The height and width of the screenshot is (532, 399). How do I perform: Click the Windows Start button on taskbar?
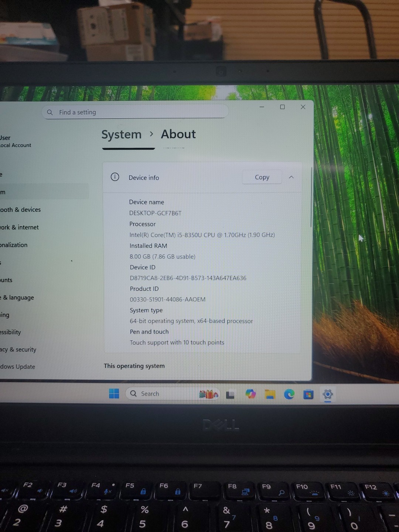pyautogui.click(x=114, y=393)
